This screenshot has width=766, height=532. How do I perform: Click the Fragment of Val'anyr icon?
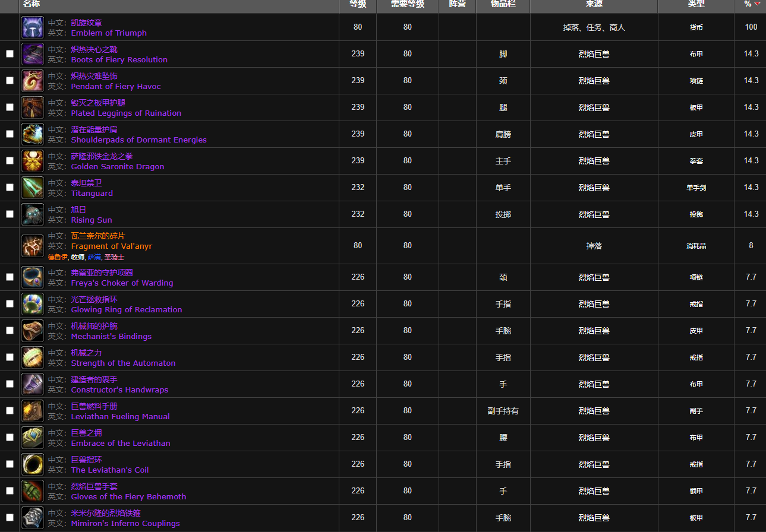33,246
